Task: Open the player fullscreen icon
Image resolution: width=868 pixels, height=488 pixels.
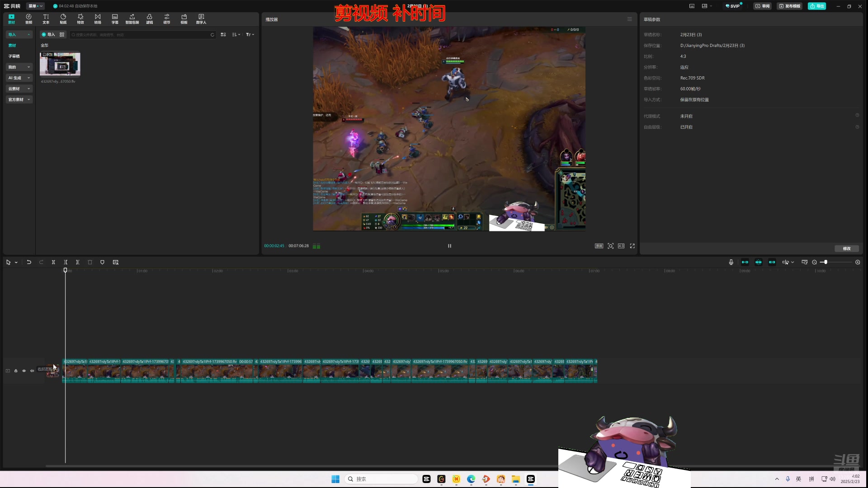Action: (x=632, y=246)
